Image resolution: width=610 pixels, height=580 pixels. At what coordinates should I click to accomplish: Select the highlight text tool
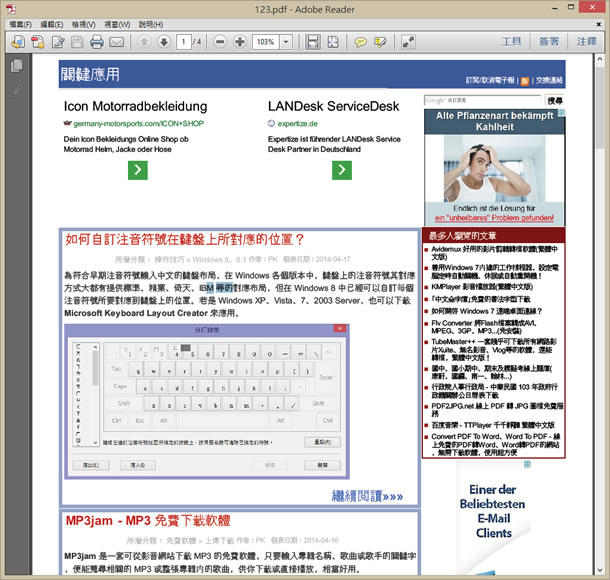click(380, 42)
